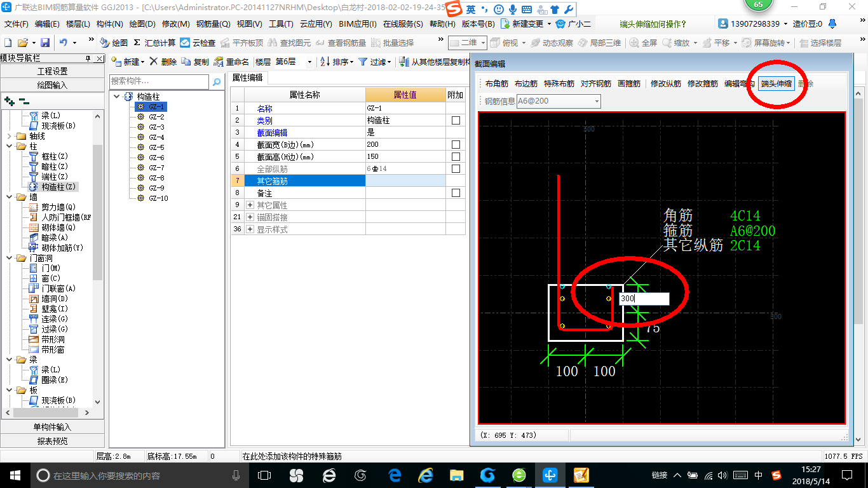The width and height of the screenshot is (868, 488).
Task: Click the 修改纵筋 button
Action: click(666, 83)
